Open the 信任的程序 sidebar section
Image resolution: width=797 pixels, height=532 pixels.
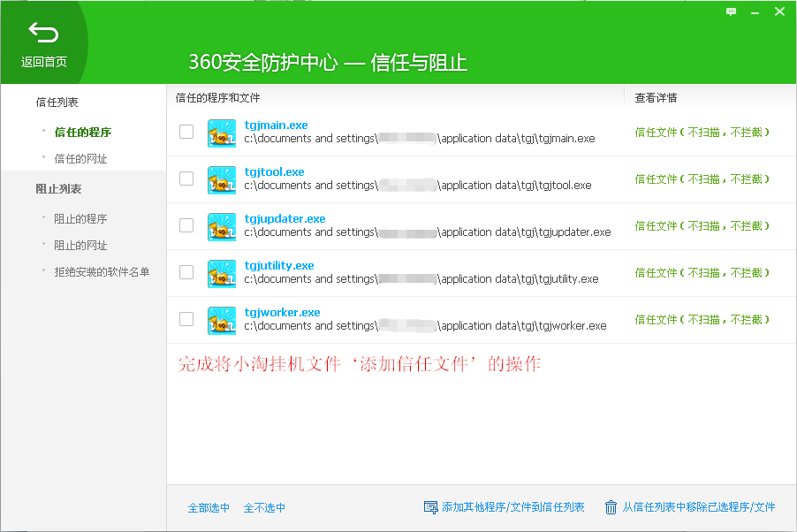(x=83, y=133)
